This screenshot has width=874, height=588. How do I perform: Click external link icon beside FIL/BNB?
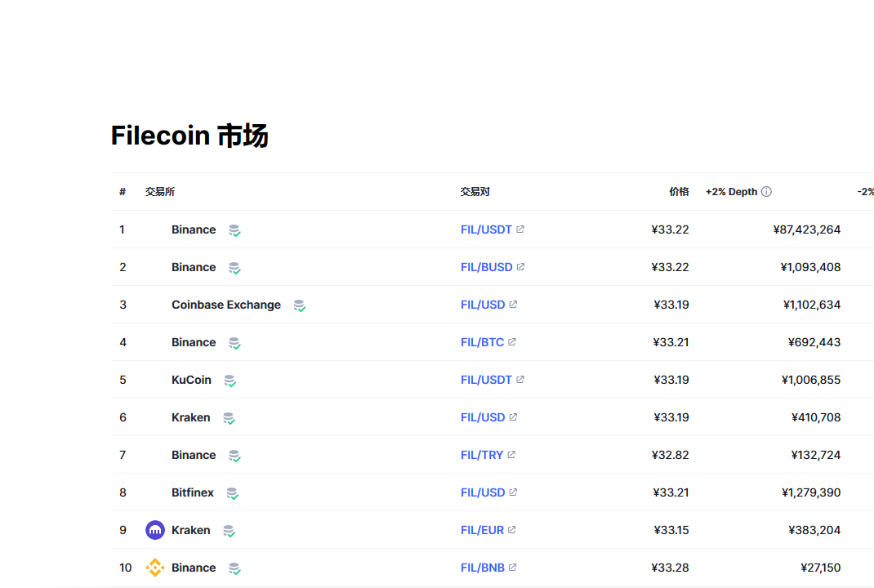tap(513, 568)
